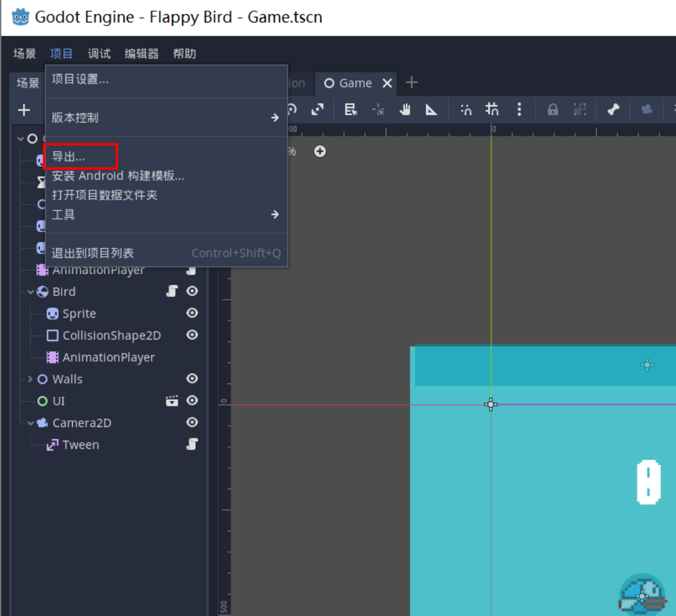Select the Pan (hand) tool
This screenshot has width=676, height=616.
[x=405, y=110]
